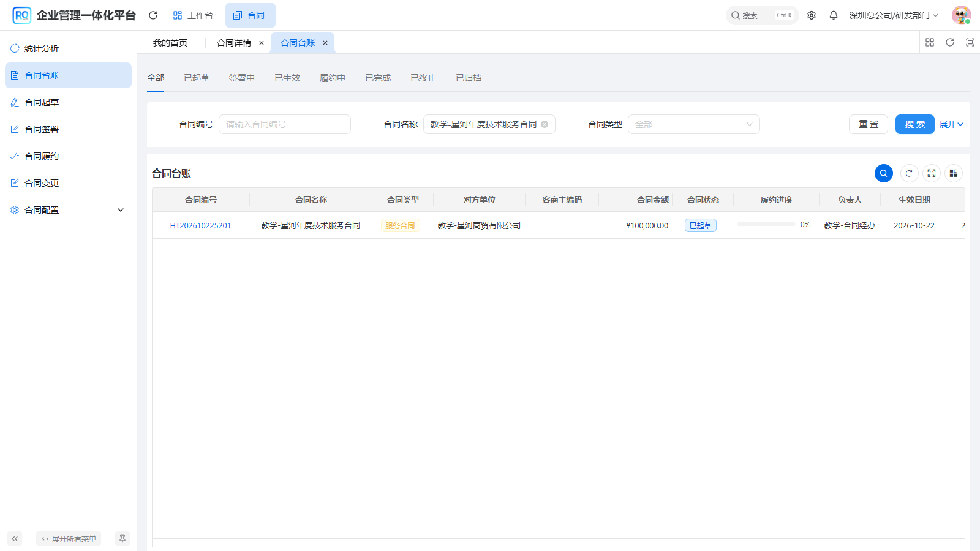The image size is (980, 551).
Task: Toggle full-screen content icon in the tab bar
Action: [x=970, y=42]
